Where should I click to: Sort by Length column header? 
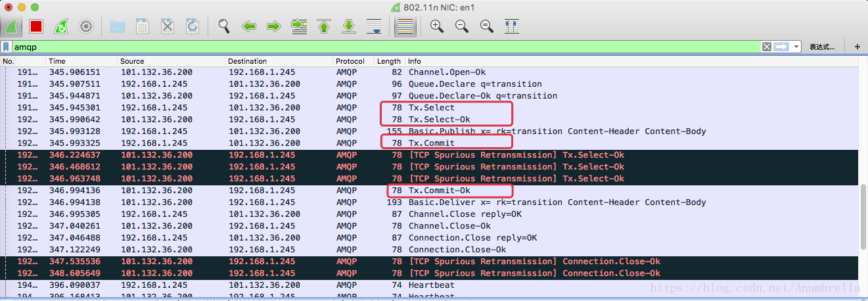pyautogui.click(x=390, y=61)
